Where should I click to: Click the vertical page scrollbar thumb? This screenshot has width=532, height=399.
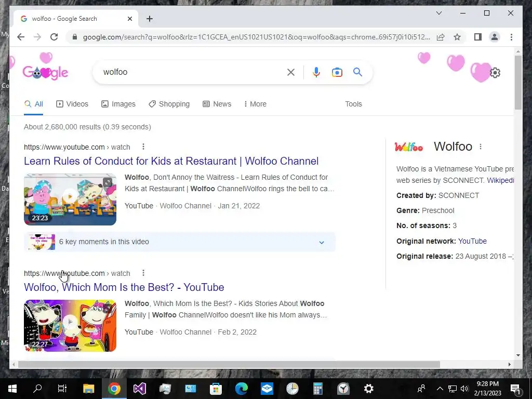[518, 83]
